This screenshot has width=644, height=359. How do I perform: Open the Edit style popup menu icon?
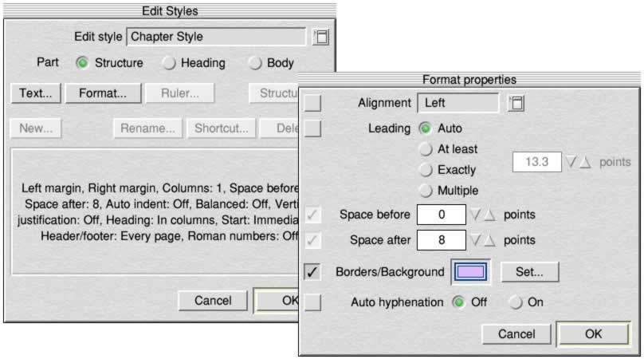[320, 37]
